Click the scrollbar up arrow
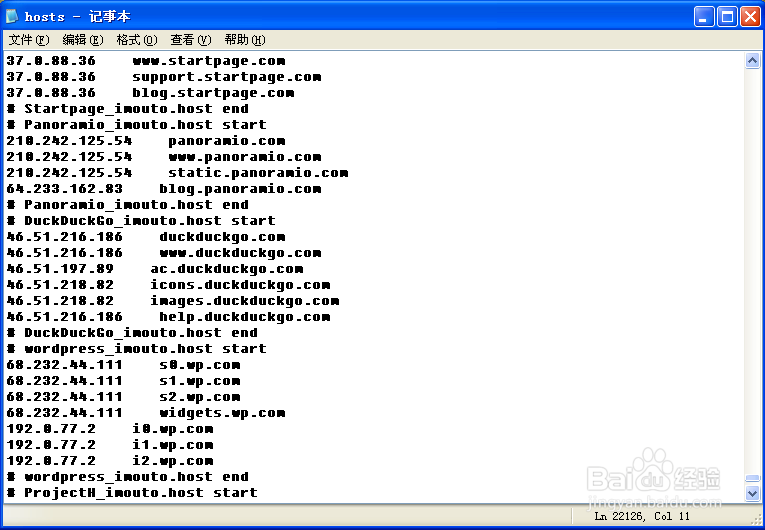This screenshot has height=530, width=765. click(752, 61)
